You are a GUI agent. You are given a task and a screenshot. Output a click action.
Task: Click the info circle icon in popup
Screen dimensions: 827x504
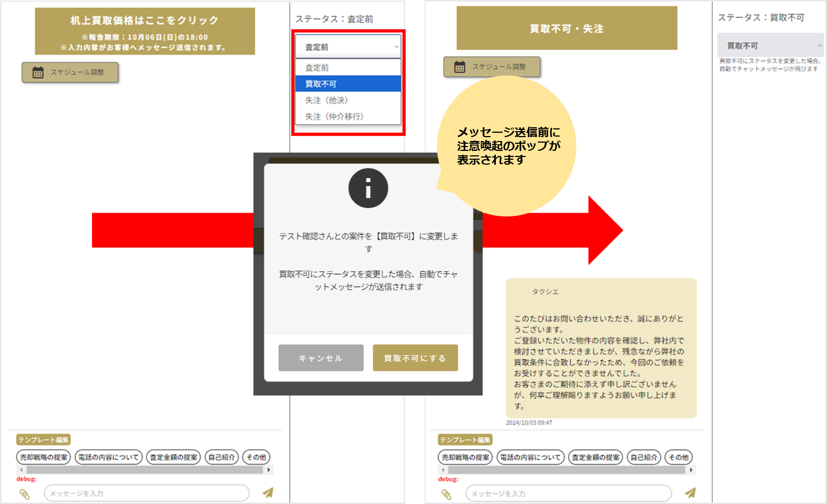[368, 188]
